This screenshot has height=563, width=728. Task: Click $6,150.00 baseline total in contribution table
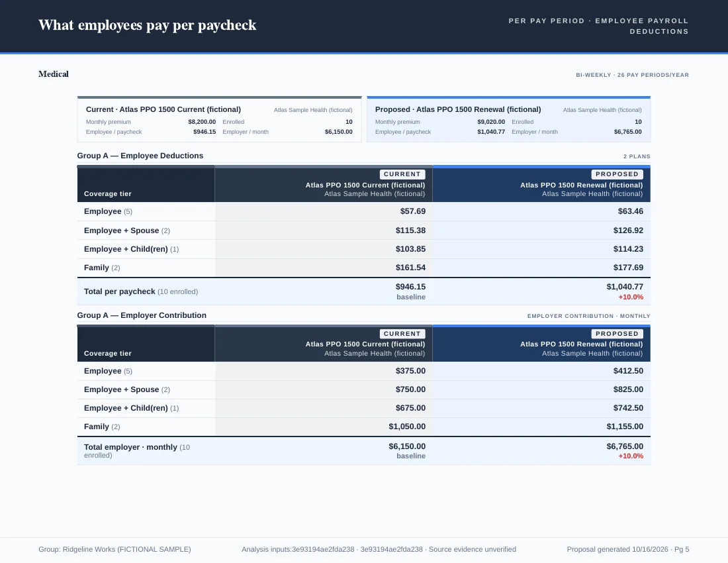pos(407,446)
